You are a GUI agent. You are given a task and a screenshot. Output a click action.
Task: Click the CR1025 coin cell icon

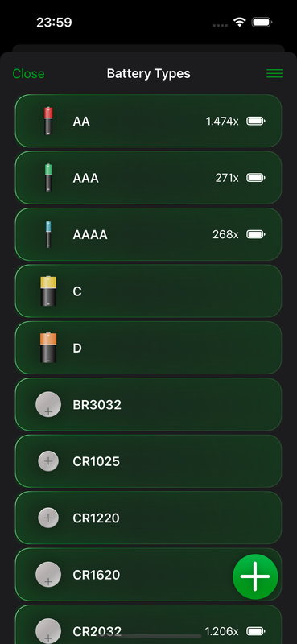point(48,461)
